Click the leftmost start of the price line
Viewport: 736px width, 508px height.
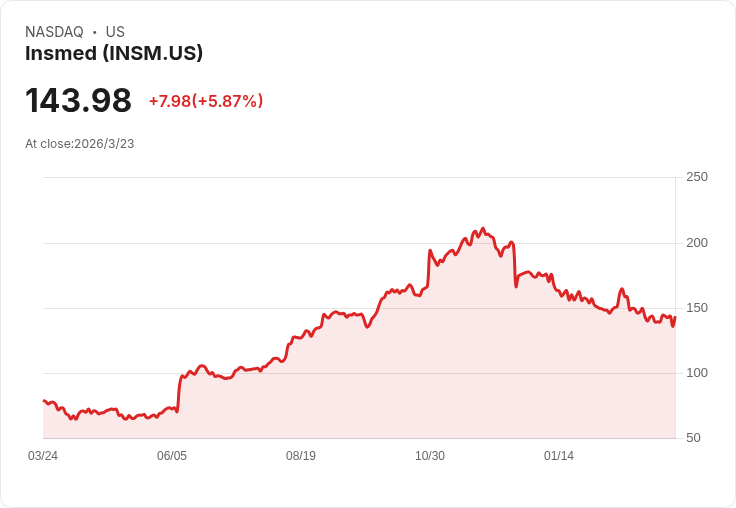tap(44, 401)
